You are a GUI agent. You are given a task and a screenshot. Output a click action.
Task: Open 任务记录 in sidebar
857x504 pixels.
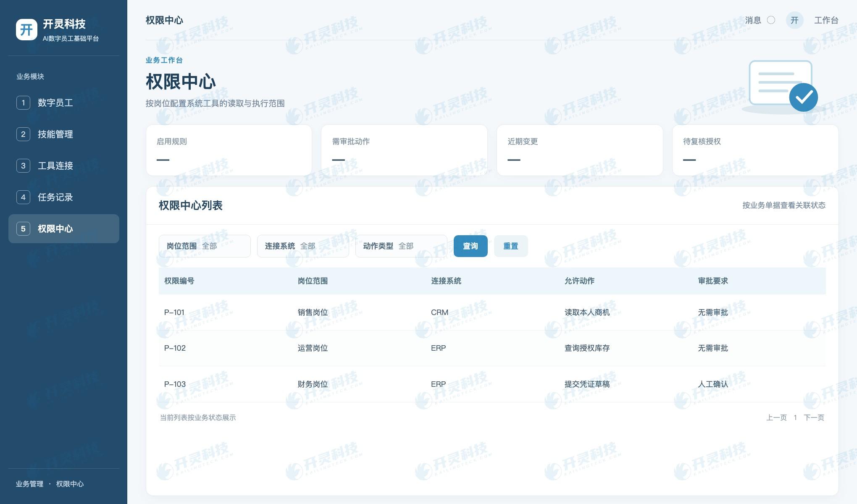pos(64,197)
